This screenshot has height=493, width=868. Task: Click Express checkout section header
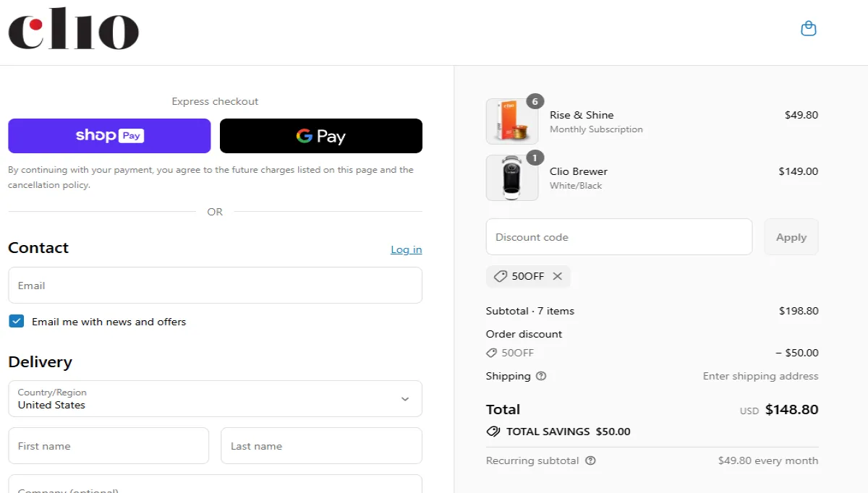click(215, 101)
